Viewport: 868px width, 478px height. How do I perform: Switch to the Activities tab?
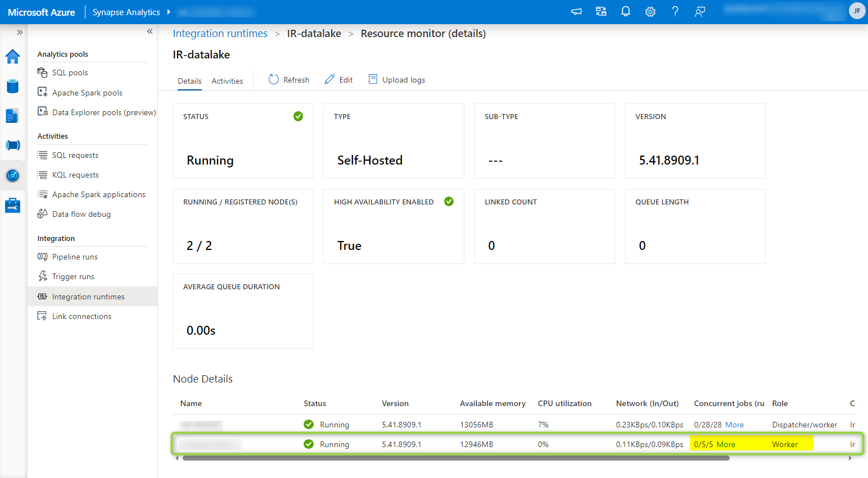(227, 81)
